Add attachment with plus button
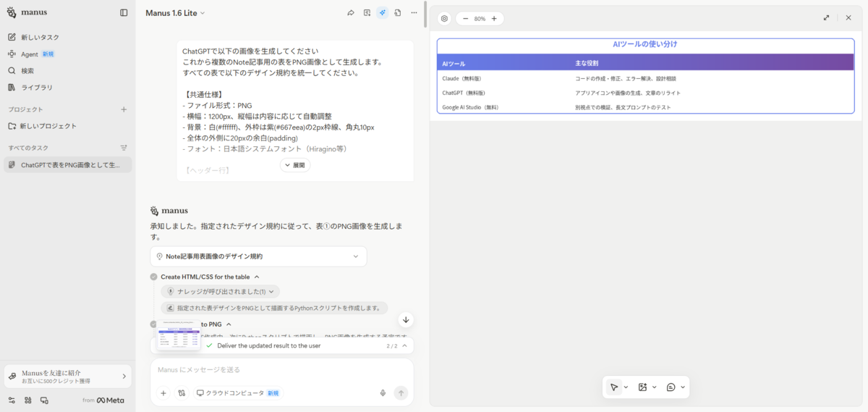This screenshot has height=412, width=868. pos(163,393)
